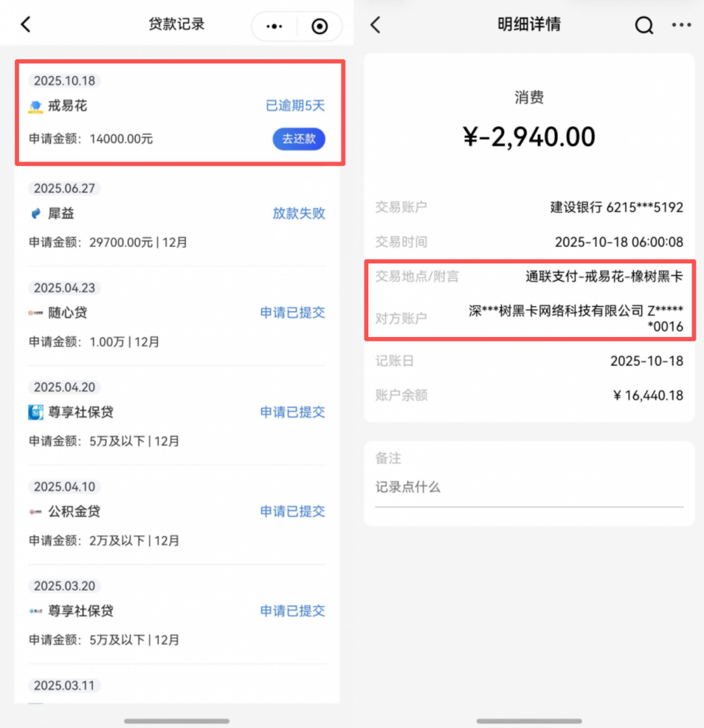Tap the 建设银行 6215***5192 account row

pyautogui.click(x=529, y=207)
